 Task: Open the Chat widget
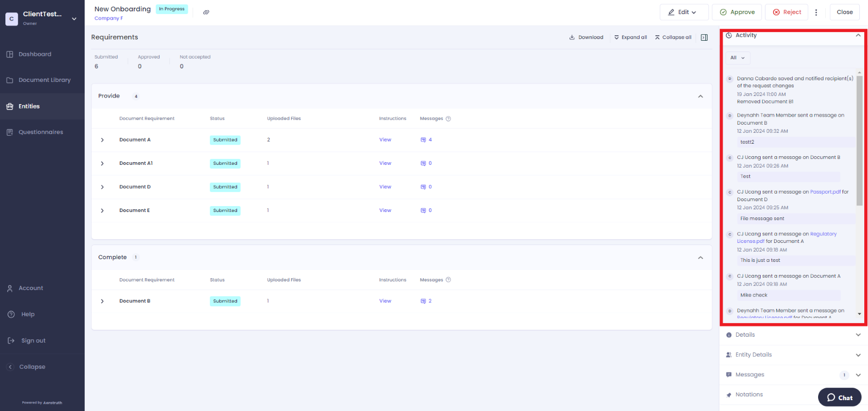pos(839,397)
